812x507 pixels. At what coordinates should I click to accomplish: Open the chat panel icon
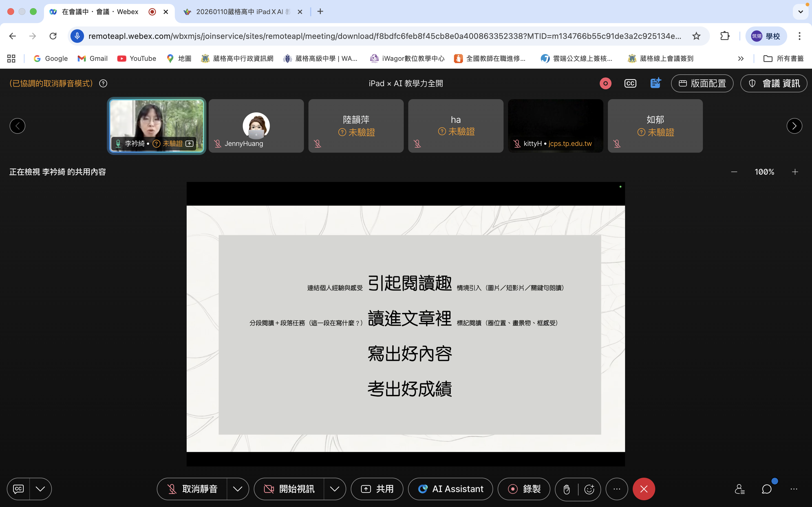pyautogui.click(x=767, y=489)
